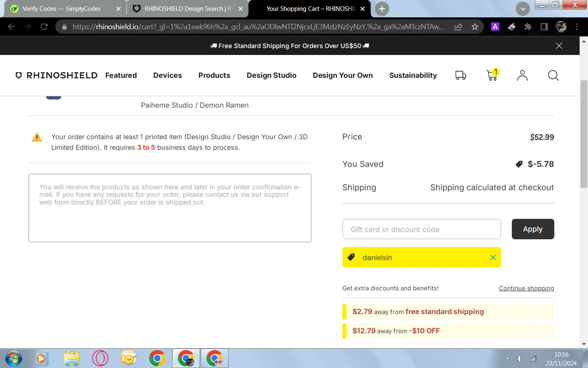Open the Chrome three-dot menu
The width and height of the screenshot is (588, 368).
click(x=577, y=27)
